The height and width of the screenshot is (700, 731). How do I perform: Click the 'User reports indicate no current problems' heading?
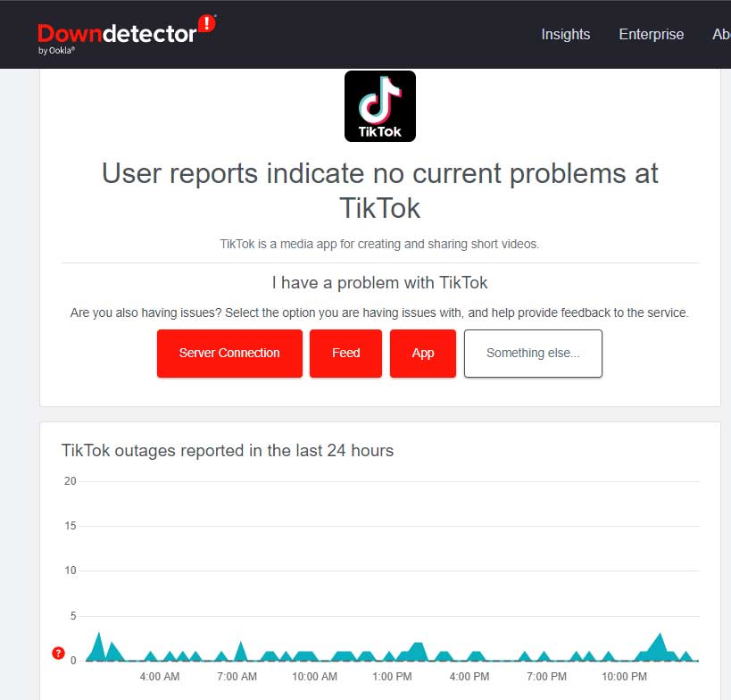380,191
